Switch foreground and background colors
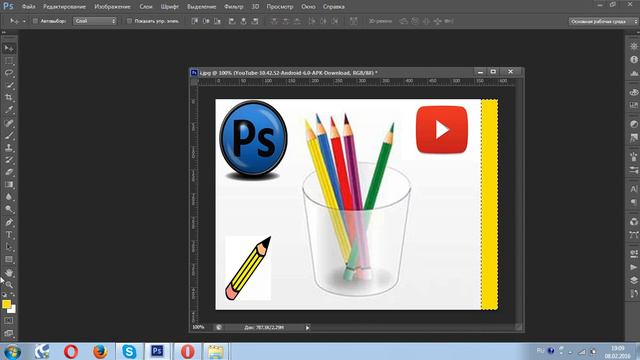 click(x=13, y=295)
